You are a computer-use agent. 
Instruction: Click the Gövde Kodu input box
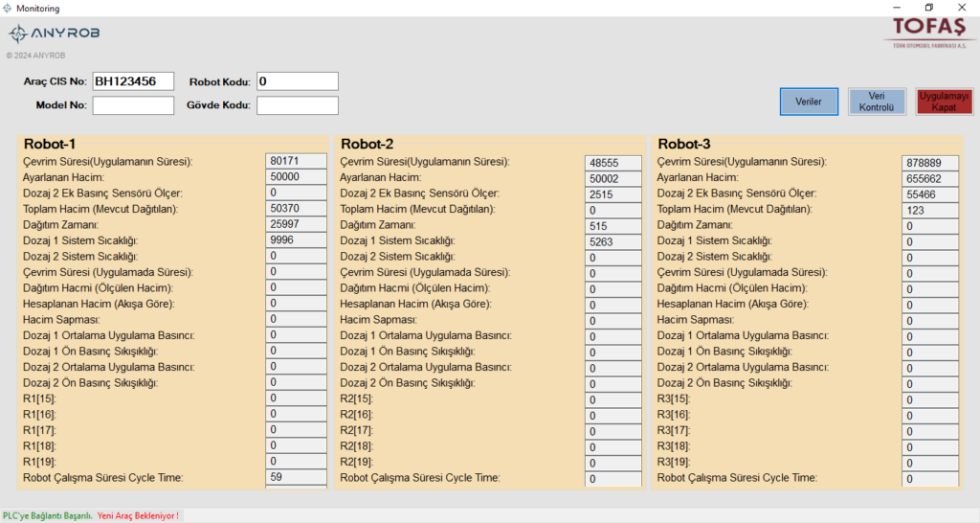click(297, 105)
